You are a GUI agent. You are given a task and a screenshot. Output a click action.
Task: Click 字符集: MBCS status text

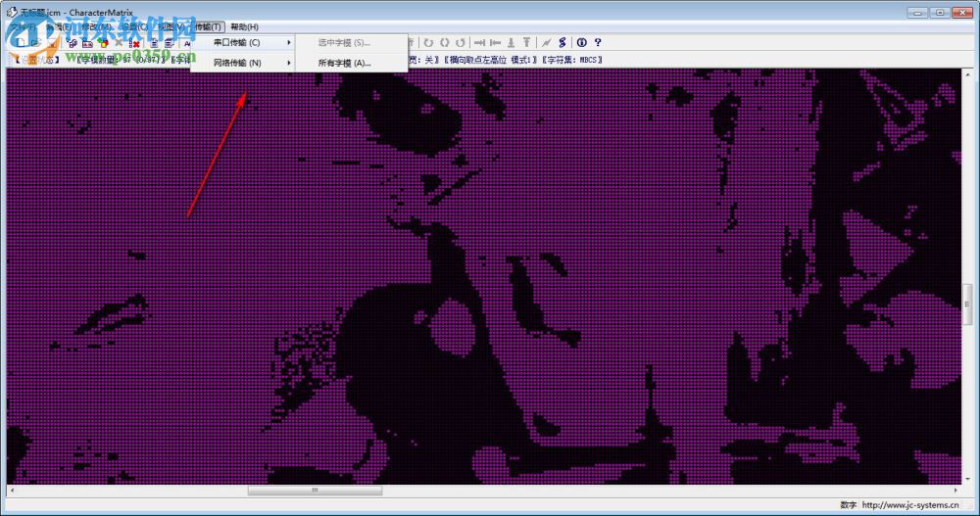click(571, 60)
